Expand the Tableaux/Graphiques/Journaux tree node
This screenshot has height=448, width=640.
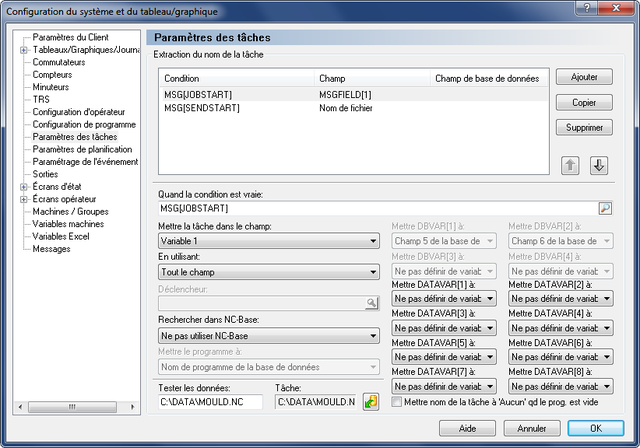24,50
